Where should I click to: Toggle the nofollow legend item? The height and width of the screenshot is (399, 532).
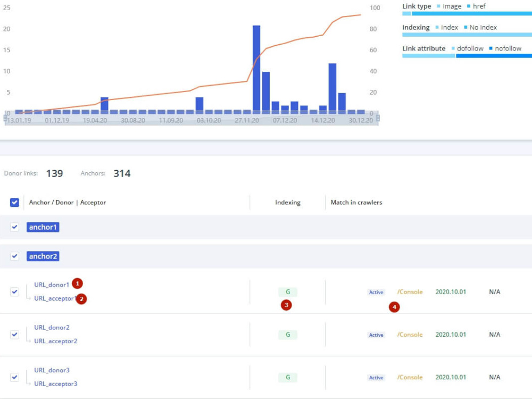tap(505, 48)
